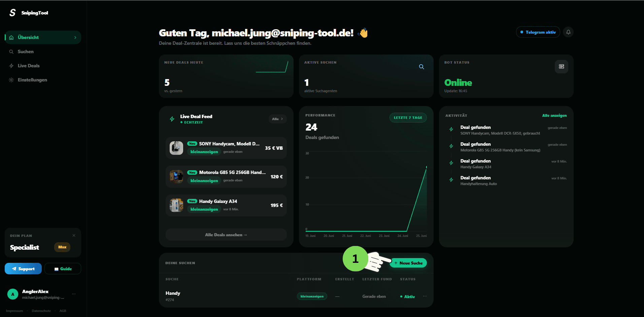Open the notifications bell
The width and height of the screenshot is (644, 317).
point(568,32)
